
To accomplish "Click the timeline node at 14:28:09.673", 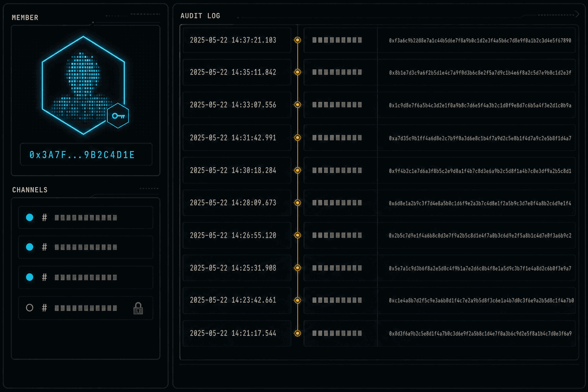I will [297, 203].
